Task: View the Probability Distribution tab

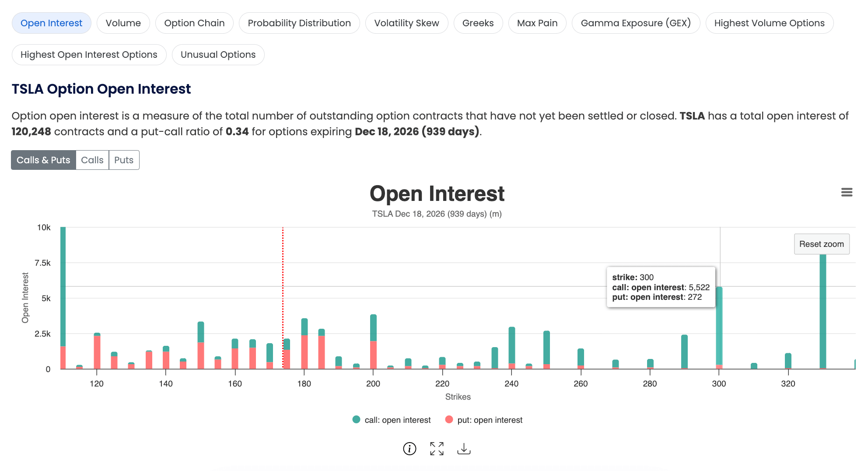Action: coord(299,23)
